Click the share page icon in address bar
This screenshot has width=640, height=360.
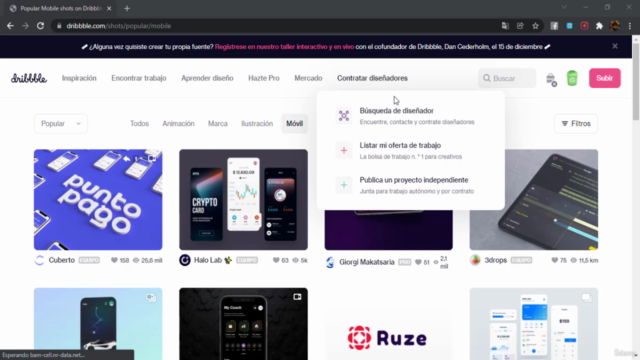(x=520, y=26)
